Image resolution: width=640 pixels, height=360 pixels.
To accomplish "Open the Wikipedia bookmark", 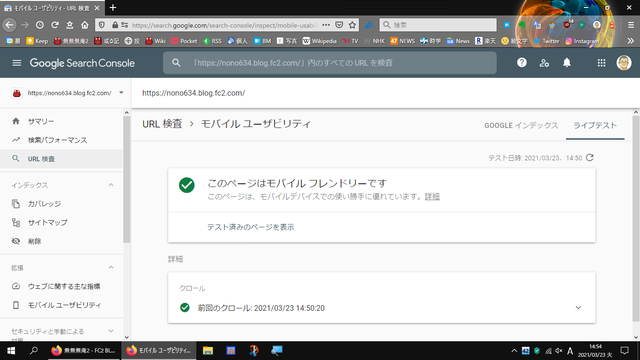I will [x=320, y=41].
